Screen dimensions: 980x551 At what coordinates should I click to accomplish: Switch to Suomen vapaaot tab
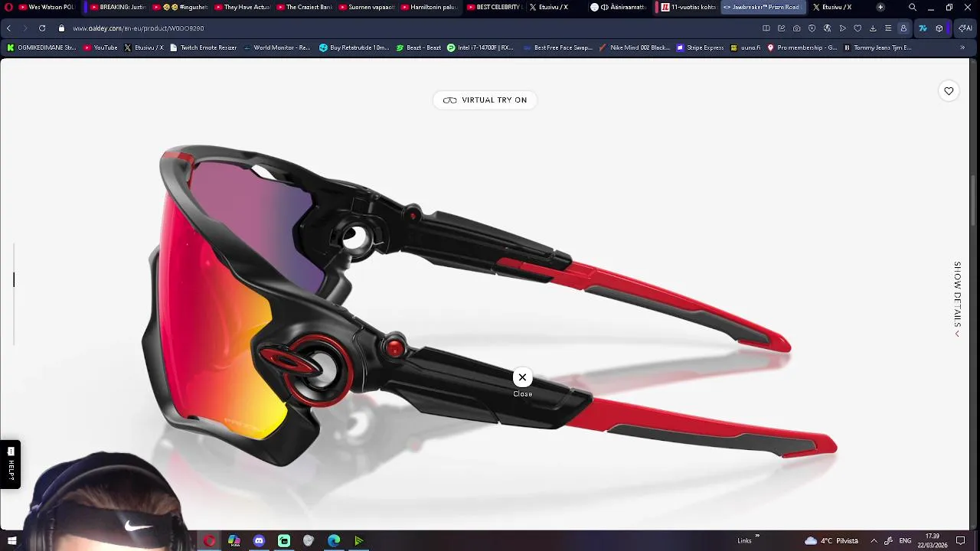pos(366,7)
